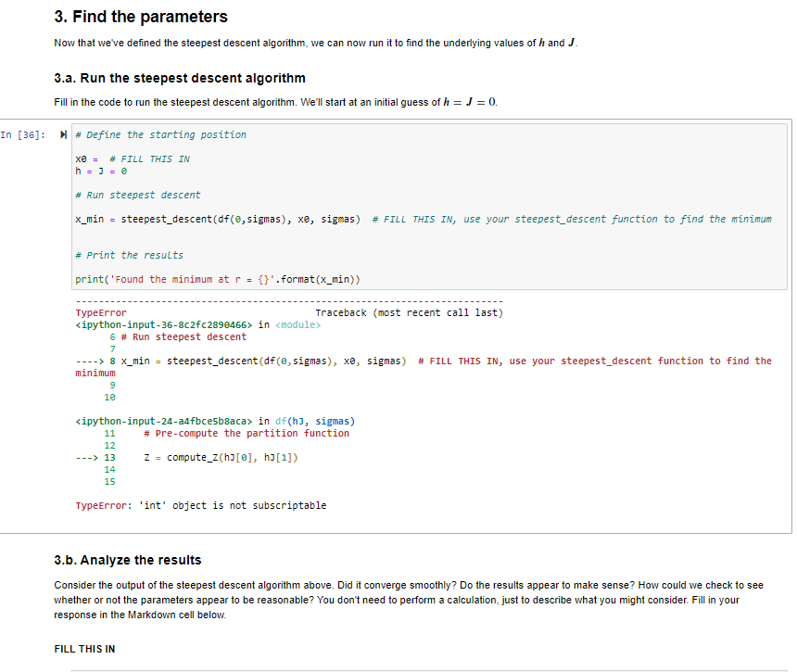Click 'Traceback (most recent call last)' text
This screenshot has width=797, height=672.
(410, 312)
